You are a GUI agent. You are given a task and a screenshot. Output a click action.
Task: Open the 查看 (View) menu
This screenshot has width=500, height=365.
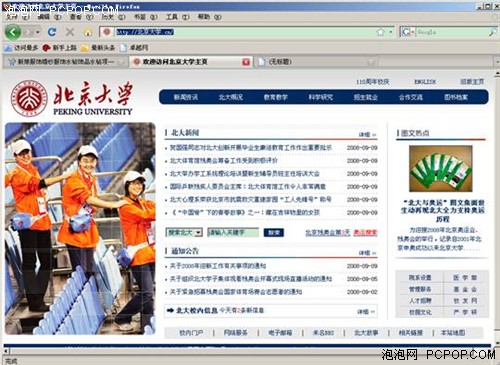[81, 17]
